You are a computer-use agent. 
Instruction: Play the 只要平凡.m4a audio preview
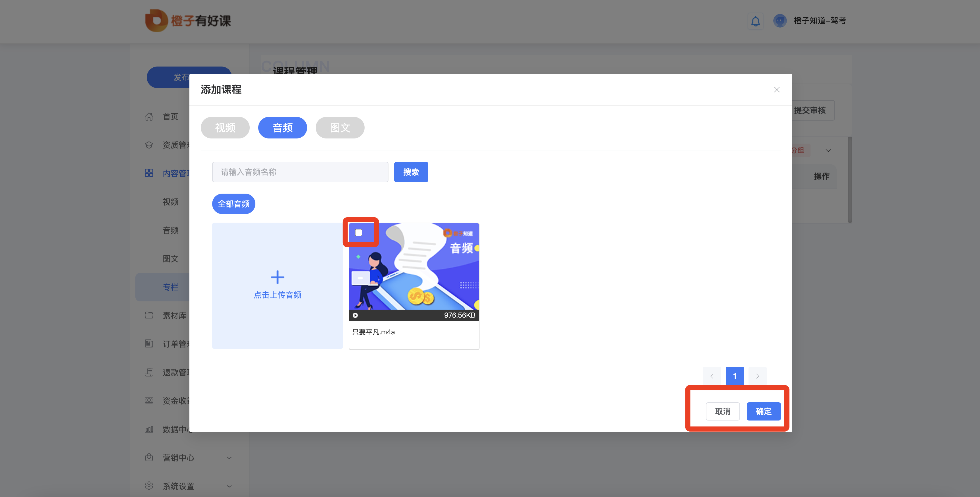click(355, 315)
